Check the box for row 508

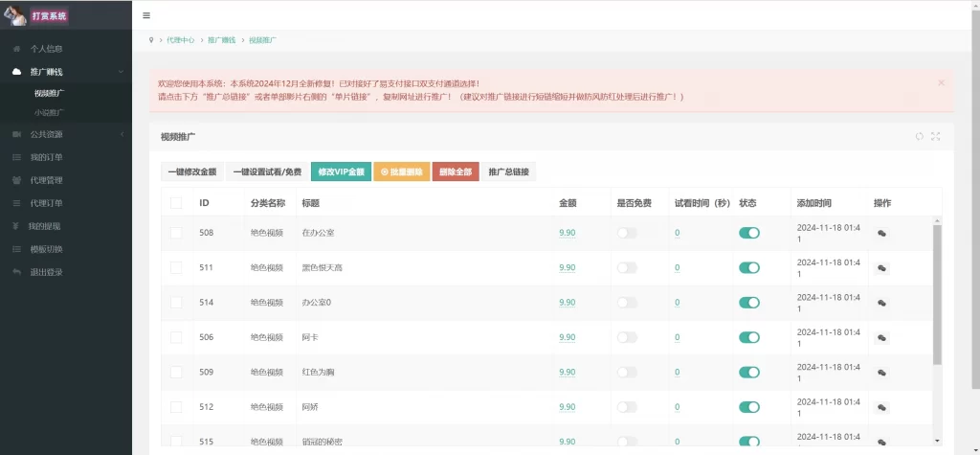pos(176,233)
